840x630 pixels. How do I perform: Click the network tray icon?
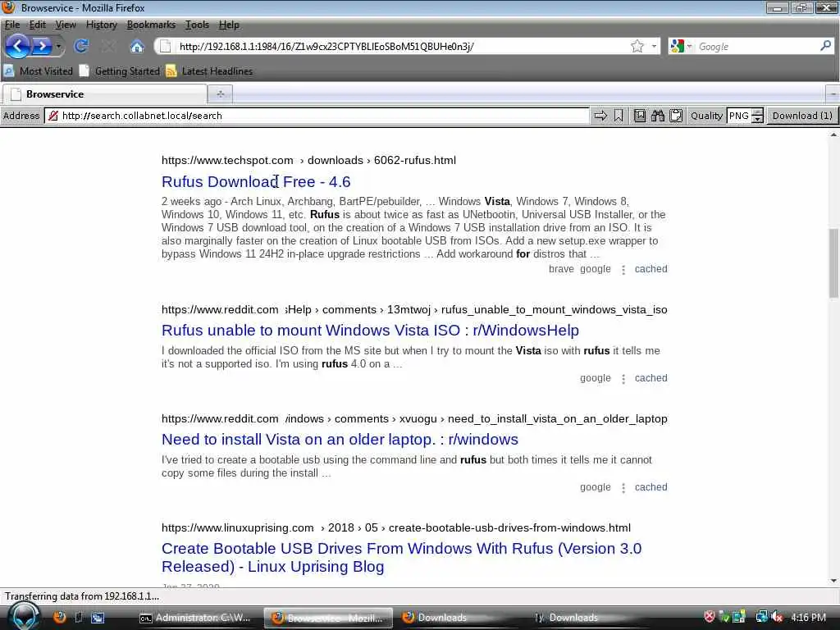(761, 617)
